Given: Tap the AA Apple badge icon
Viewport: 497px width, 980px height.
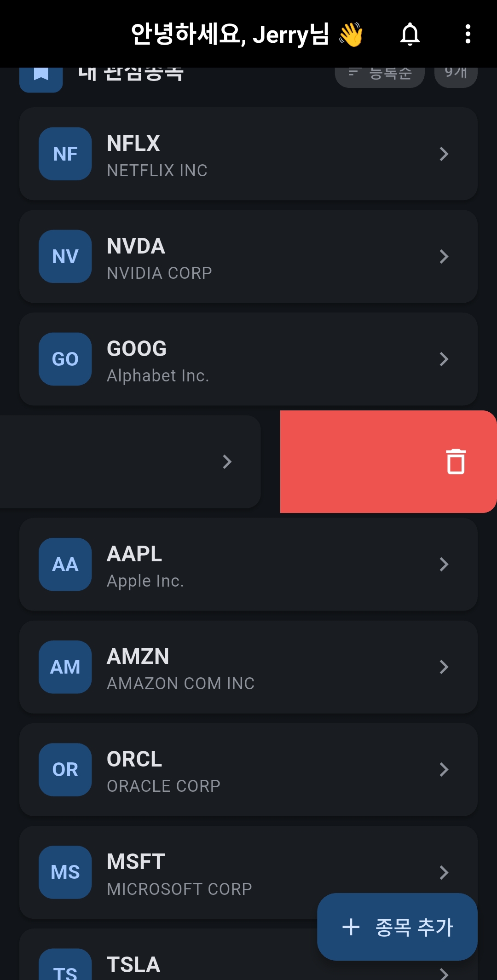Looking at the screenshot, I should 65,564.
